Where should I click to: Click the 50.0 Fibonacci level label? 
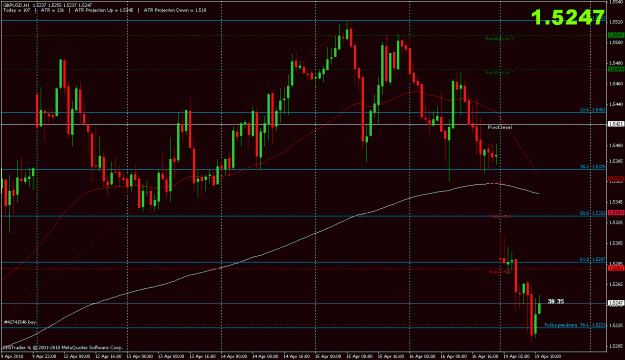(592, 213)
